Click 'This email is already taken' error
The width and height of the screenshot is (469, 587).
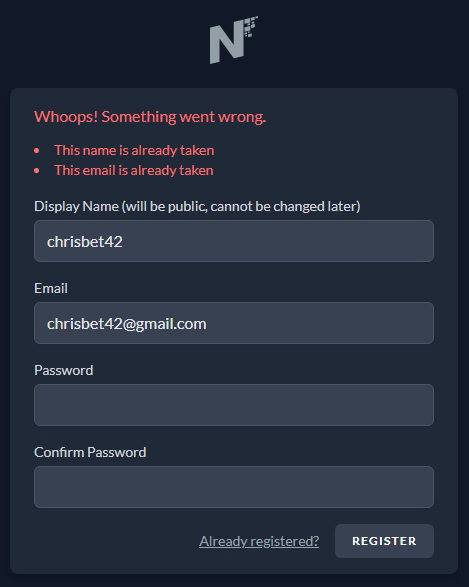[134, 171]
